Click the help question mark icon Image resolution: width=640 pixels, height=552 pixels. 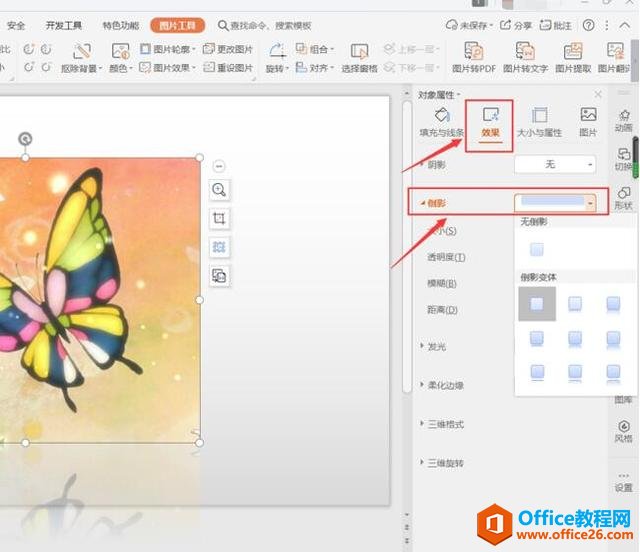[x=589, y=25]
